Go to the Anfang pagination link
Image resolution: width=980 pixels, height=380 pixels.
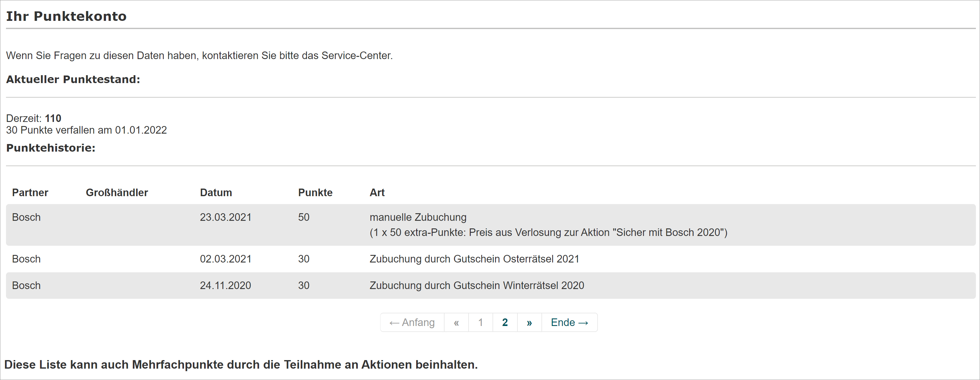click(412, 322)
